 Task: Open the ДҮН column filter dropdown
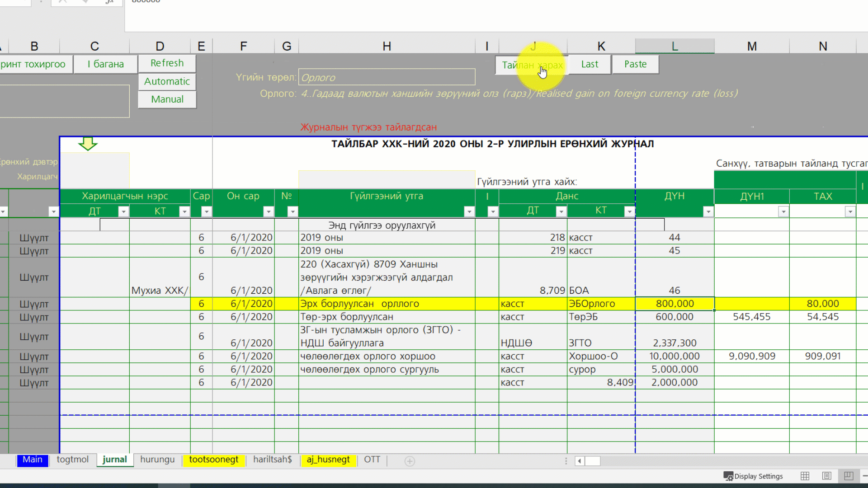708,211
